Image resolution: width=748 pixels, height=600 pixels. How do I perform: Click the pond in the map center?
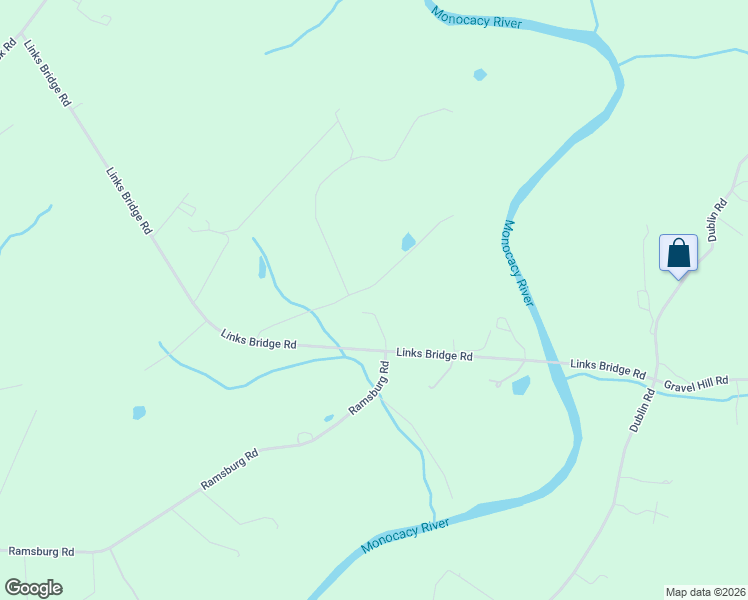(408, 242)
